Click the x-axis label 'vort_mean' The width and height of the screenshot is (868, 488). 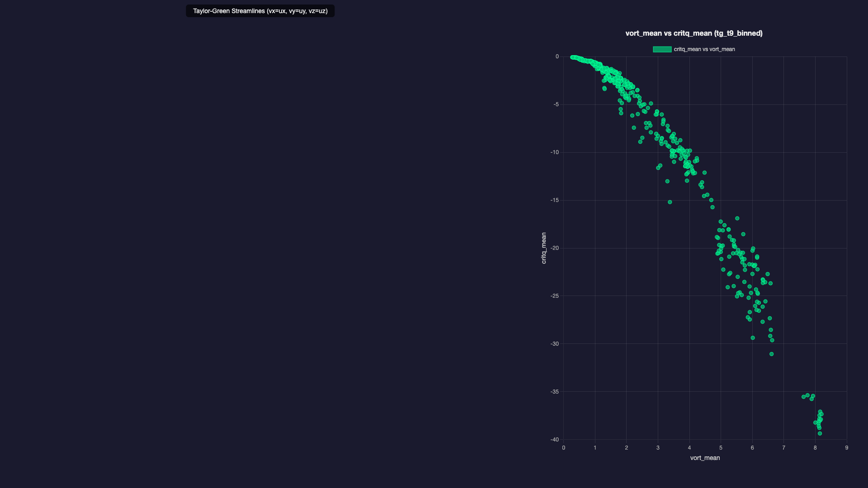point(705,458)
